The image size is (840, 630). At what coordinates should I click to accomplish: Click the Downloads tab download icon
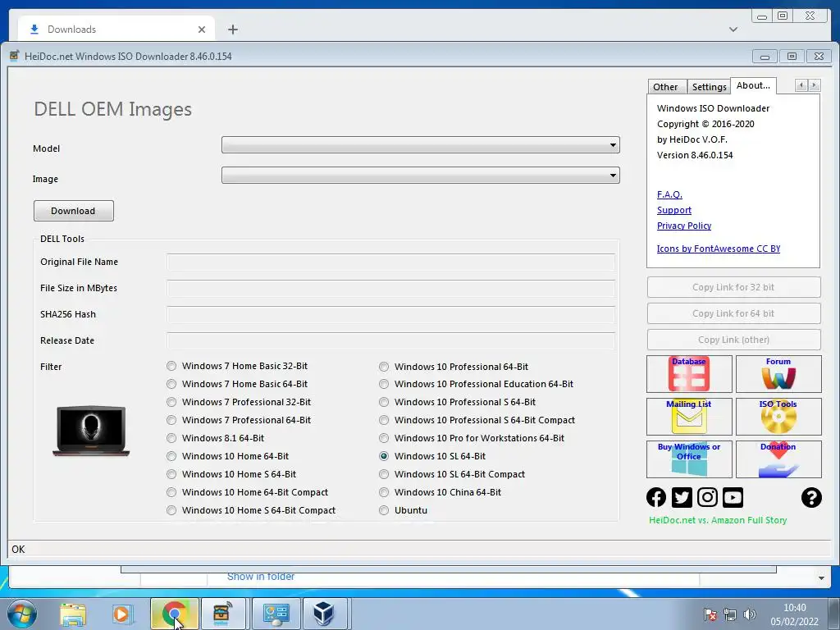[x=34, y=30]
